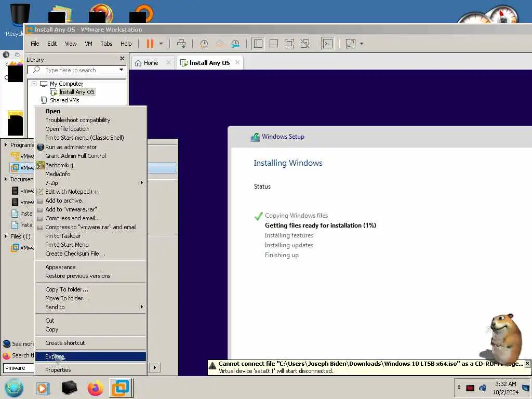Open the Help menu
Viewport: 532px width, 399px height.
tap(126, 44)
